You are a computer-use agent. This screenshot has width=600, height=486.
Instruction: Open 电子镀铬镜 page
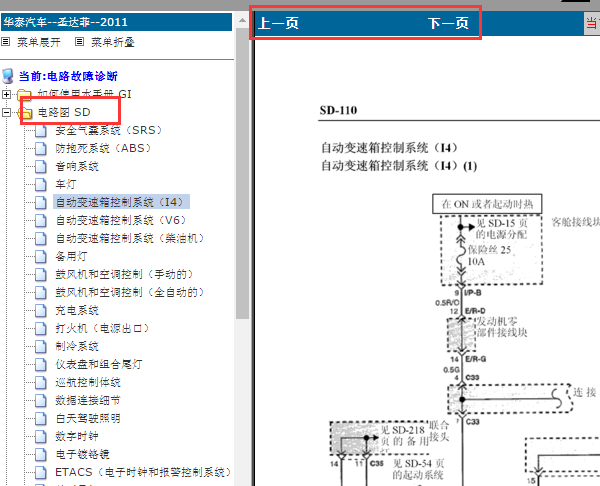click(x=82, y=454)
